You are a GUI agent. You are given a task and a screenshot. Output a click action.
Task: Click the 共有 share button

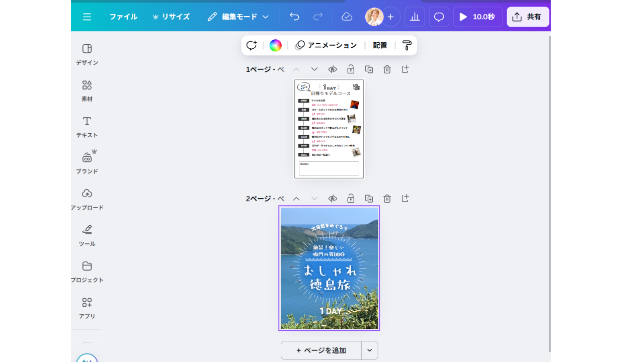528,17
